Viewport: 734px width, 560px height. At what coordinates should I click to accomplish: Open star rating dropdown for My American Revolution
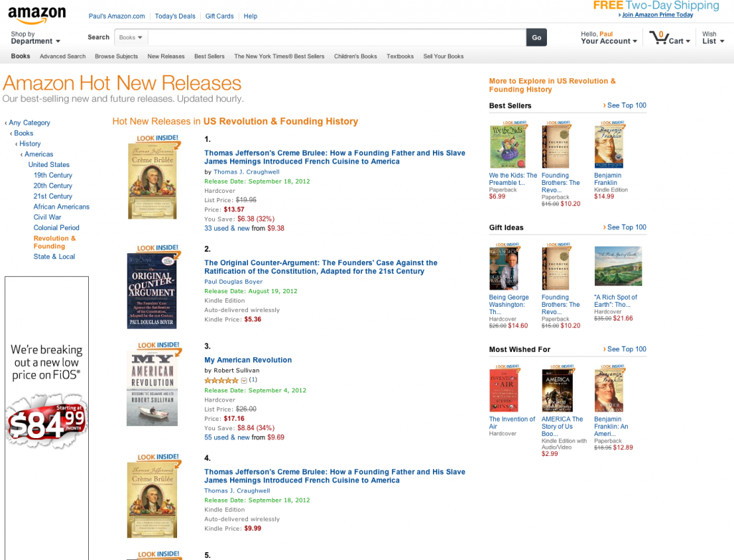(244, 380)
